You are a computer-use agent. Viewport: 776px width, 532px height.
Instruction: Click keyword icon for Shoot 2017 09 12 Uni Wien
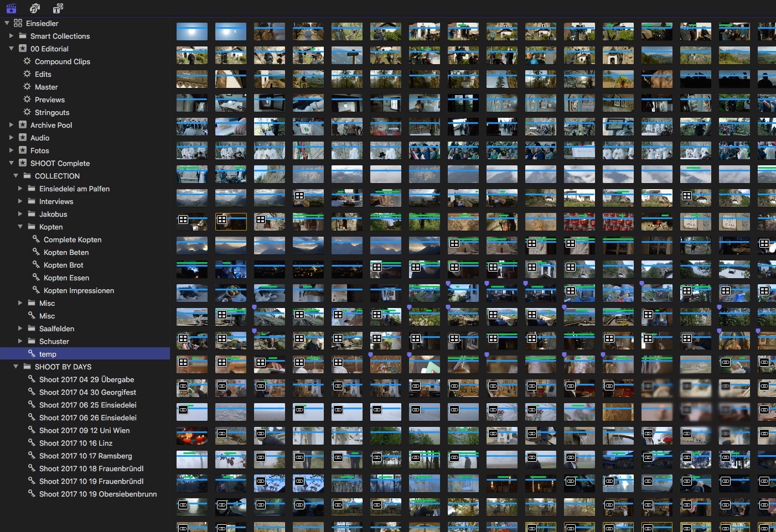click(31, 430)
